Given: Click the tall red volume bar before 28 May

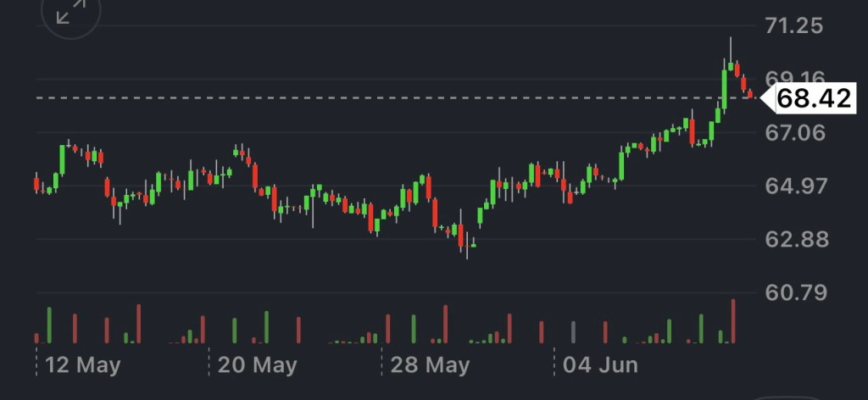Looking at the screenshot, I should [x=445, y=324].
